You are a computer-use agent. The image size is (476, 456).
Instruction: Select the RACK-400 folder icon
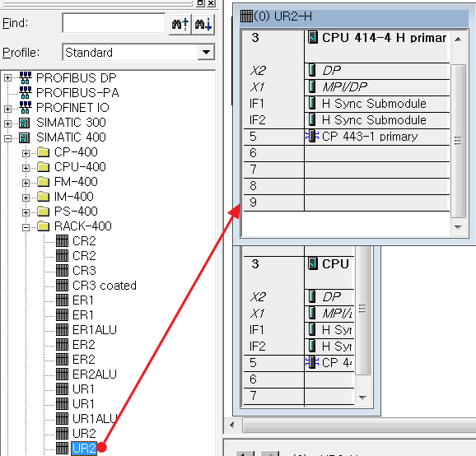(x=44, y=226)
